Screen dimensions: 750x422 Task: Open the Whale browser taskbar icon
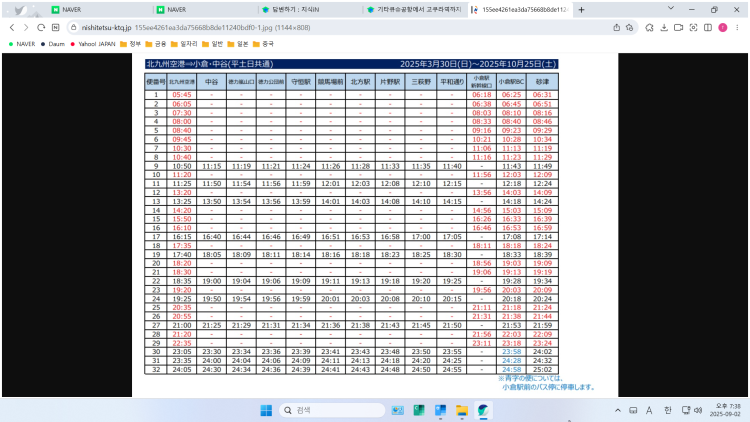(x=483, y=410)
